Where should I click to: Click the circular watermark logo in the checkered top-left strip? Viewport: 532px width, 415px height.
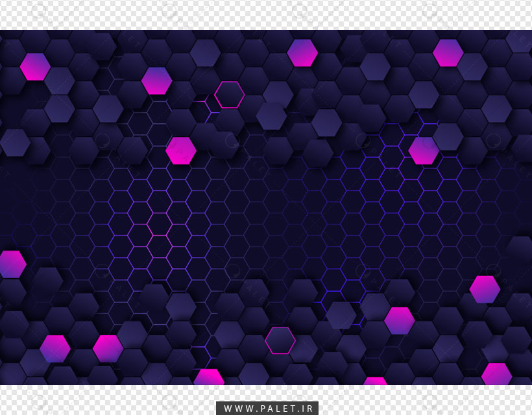pyautogui.click(x=38, y=11)
